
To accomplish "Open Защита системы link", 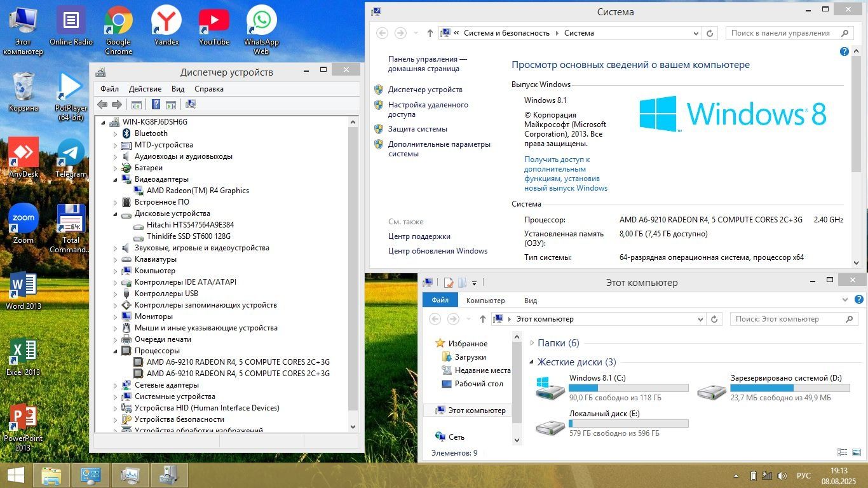I will 417,129.
